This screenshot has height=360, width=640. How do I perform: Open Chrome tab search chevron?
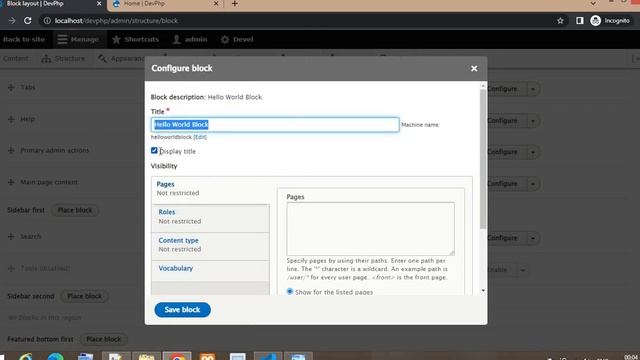point(593,4)
